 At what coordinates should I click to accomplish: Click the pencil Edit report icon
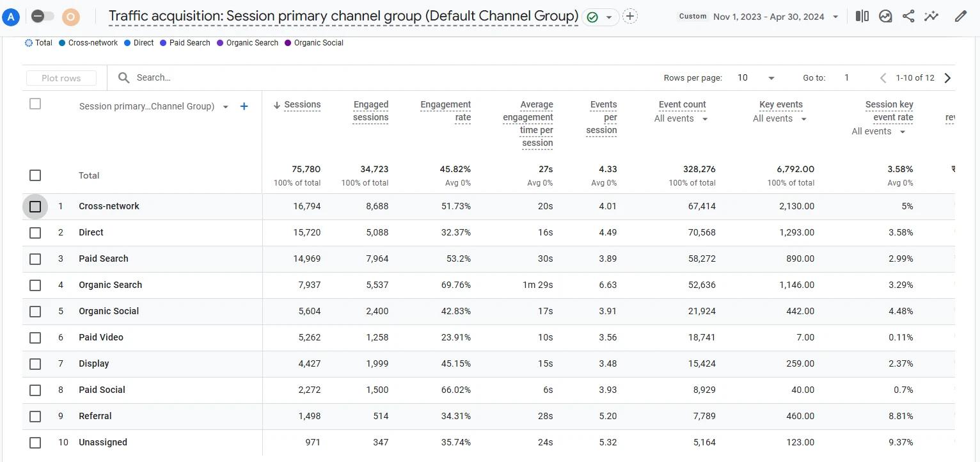tap(960, 17)
